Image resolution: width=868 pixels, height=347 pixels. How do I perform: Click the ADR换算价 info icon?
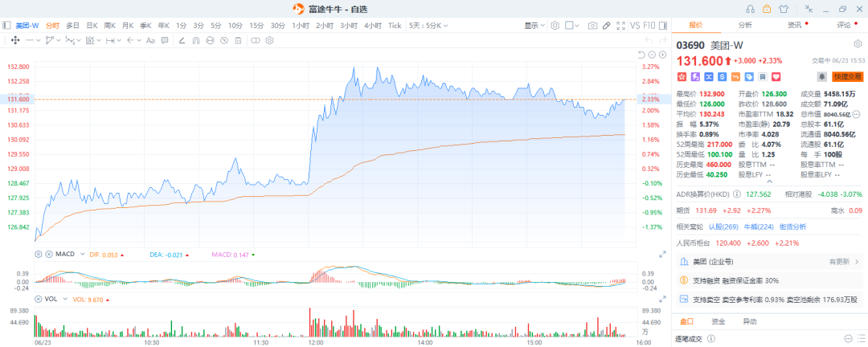pos(736,194)
